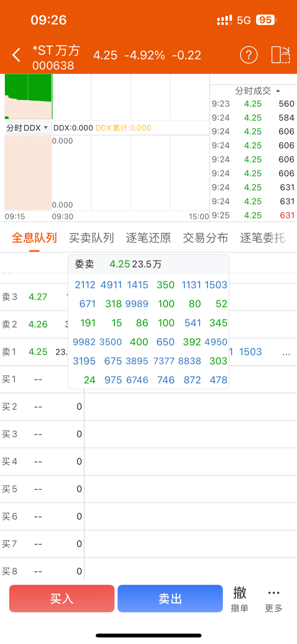Open the 交易分布 tab

[x=205, y=238]
